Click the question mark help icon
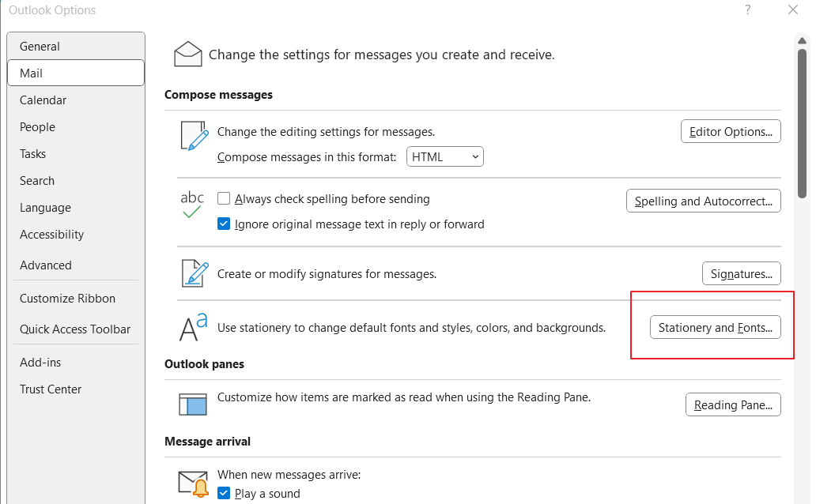The image size is (816, 504). [748, 10]
